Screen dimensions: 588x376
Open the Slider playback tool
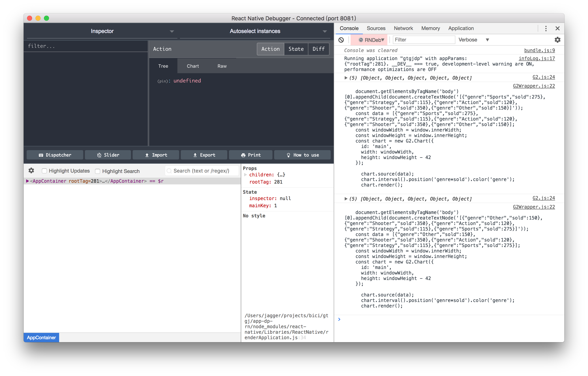pos(108,155)
